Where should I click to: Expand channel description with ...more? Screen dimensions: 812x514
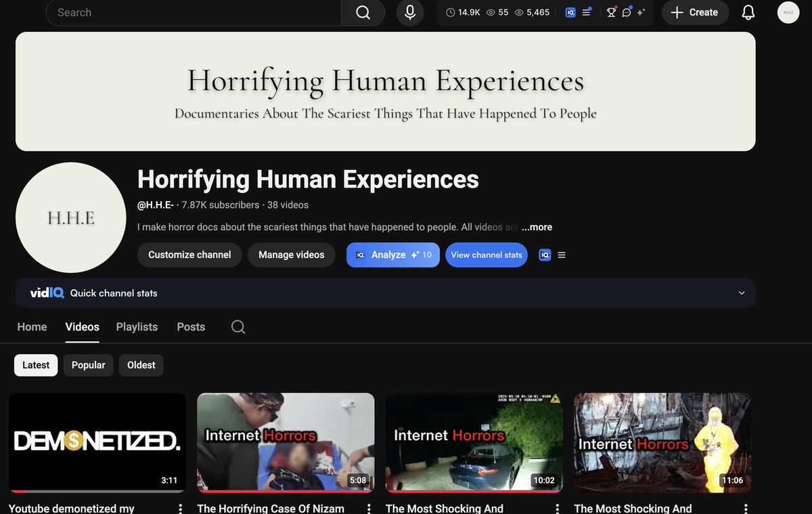[x=537, y=227]
